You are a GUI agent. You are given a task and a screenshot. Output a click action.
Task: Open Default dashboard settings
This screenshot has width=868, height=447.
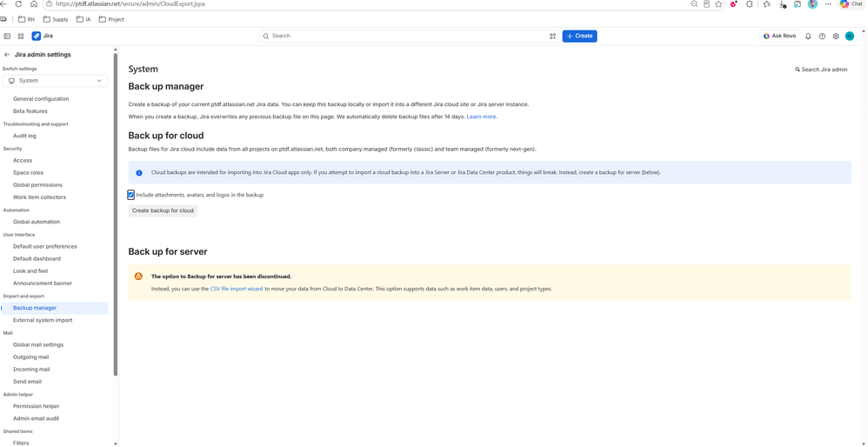[37, 259]
